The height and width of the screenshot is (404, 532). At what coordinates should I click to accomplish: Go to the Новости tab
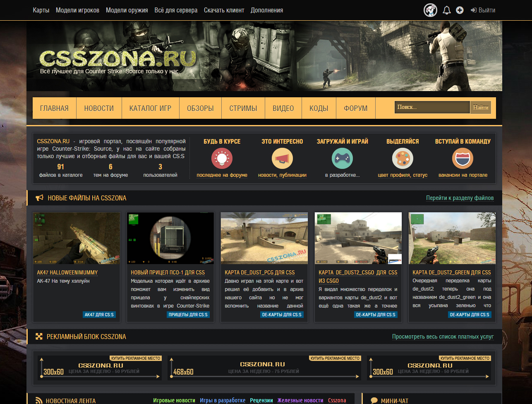pyautogui.click(x=99, y=108)
